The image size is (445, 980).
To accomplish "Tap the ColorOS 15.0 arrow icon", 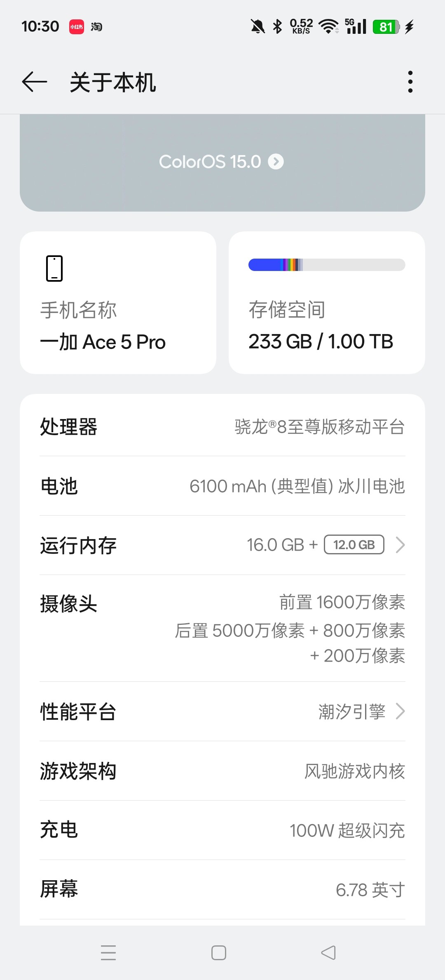I will pos(276,162).
